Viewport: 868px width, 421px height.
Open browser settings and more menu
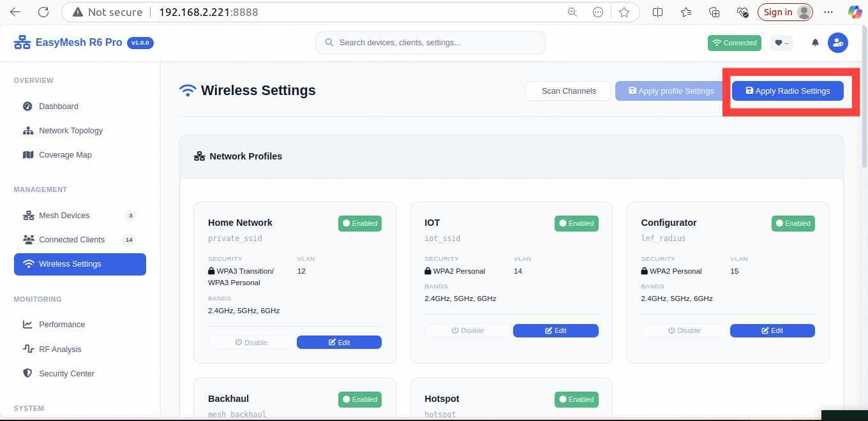click(x=828, y=12)
